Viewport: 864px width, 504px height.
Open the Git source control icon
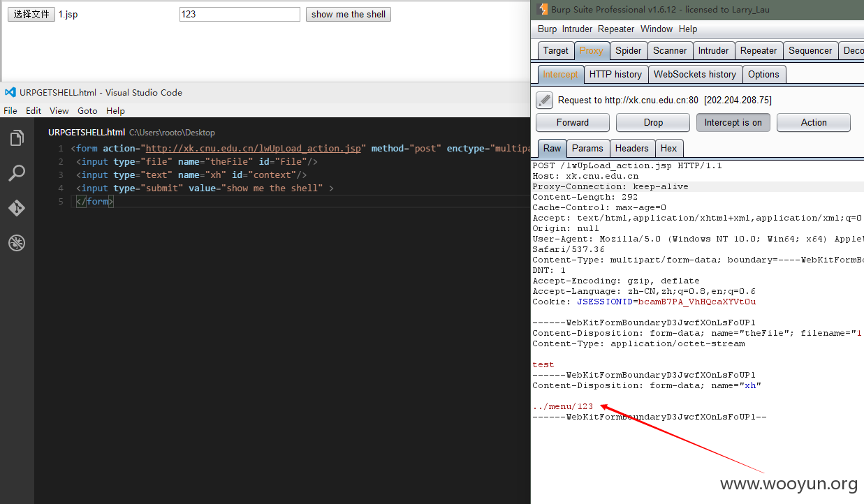tap(17, 208)
